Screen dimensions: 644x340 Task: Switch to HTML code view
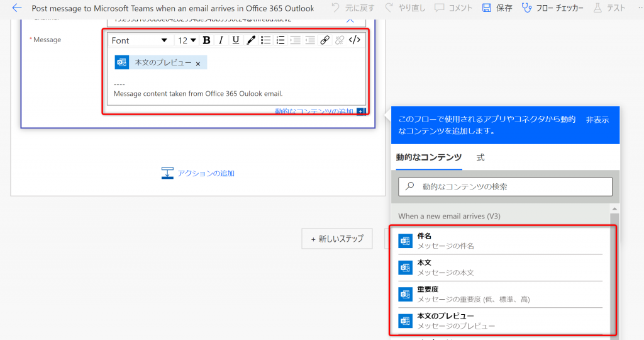tap(355, 40)
